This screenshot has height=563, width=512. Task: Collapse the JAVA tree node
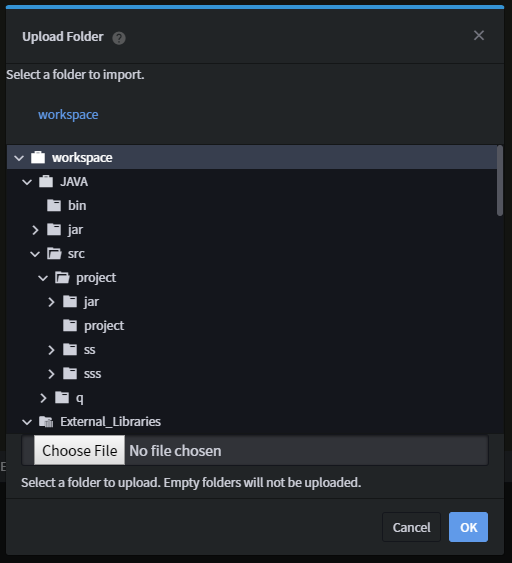tap(27, 182)
